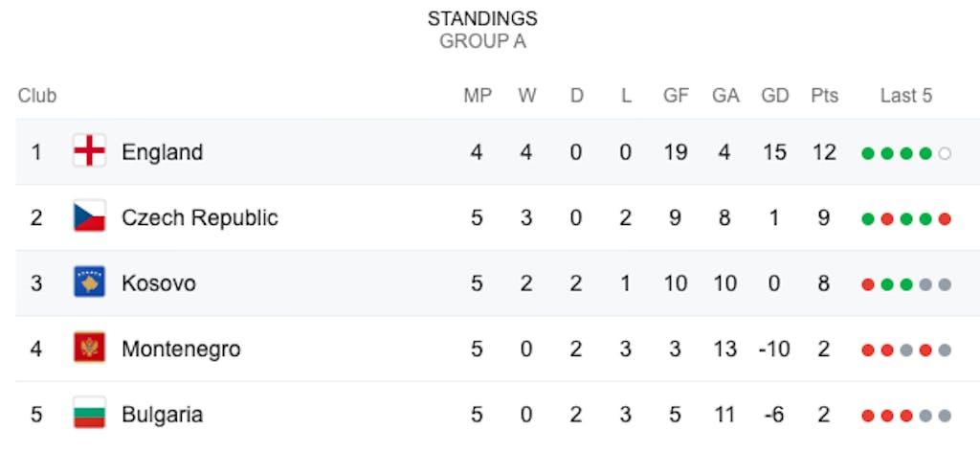Click the Club column header

37,96
